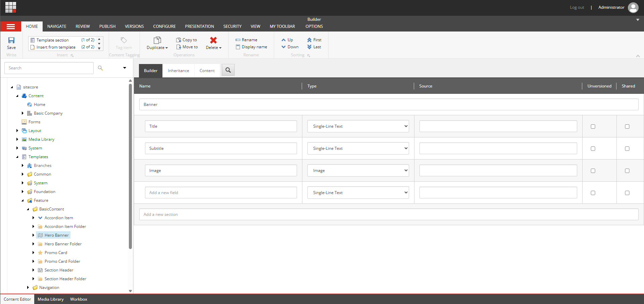This screenshot has height=304, width=644.
Task: Open the Sitecore launchpad grid icon
Action: pos(11,7)
